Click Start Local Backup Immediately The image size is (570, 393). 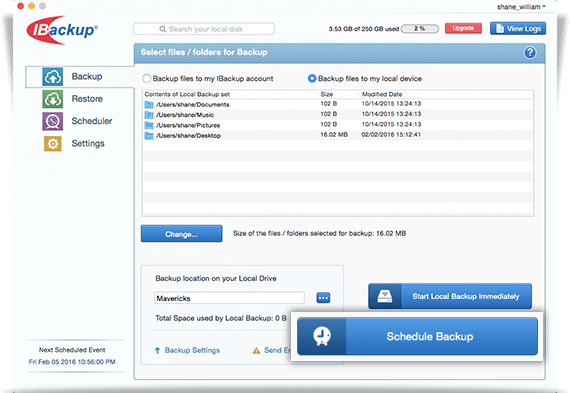(x=450, y=296)
